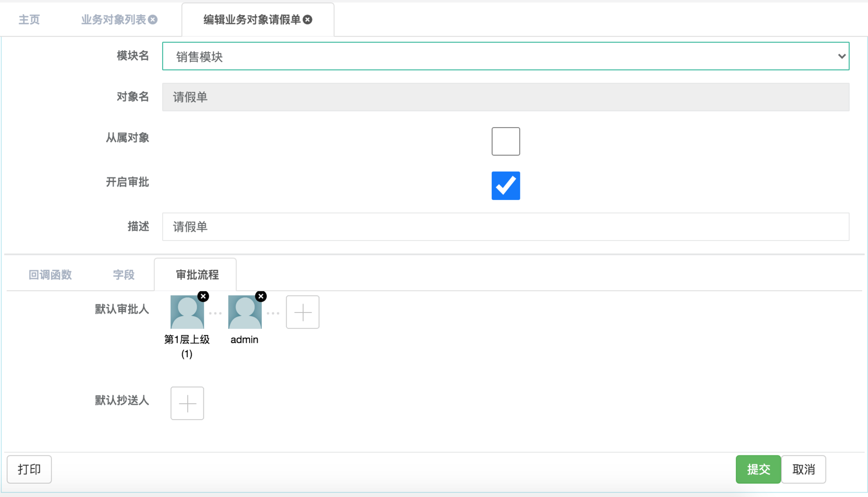Check the 从属对象 checkbox
This screenshot has height=497, width=868.
(505, 141)
